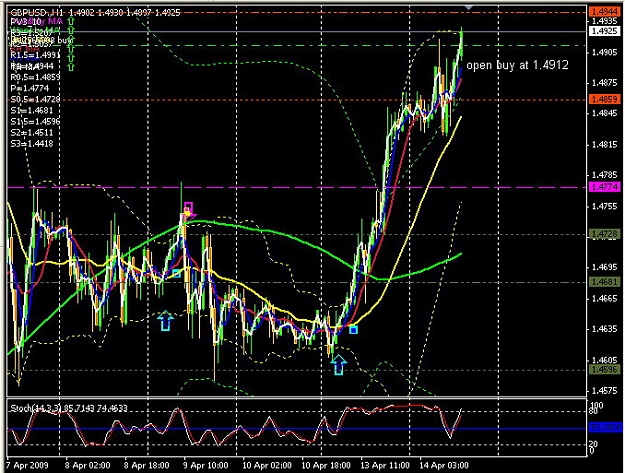Click the 1.4596 support price tag

605,369
